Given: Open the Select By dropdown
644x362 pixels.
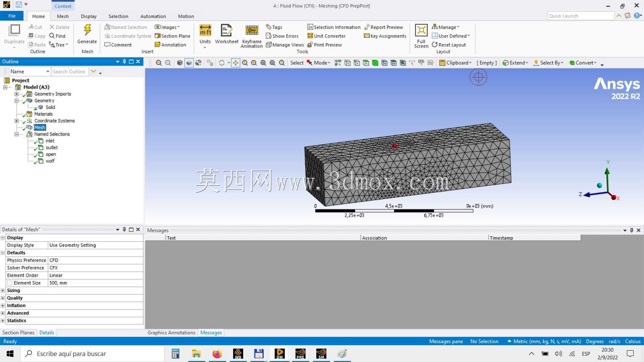Looking at the screenshot, I should [x=548, y=63].
